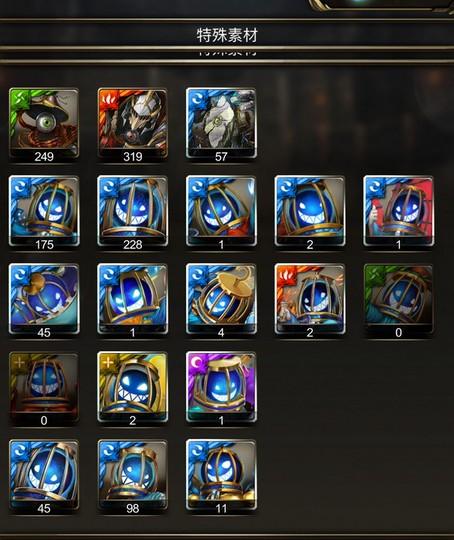Screen dimensions: 454x540
Task: Select the caged spirit with count 11
Action: click(x=221, y=476)
